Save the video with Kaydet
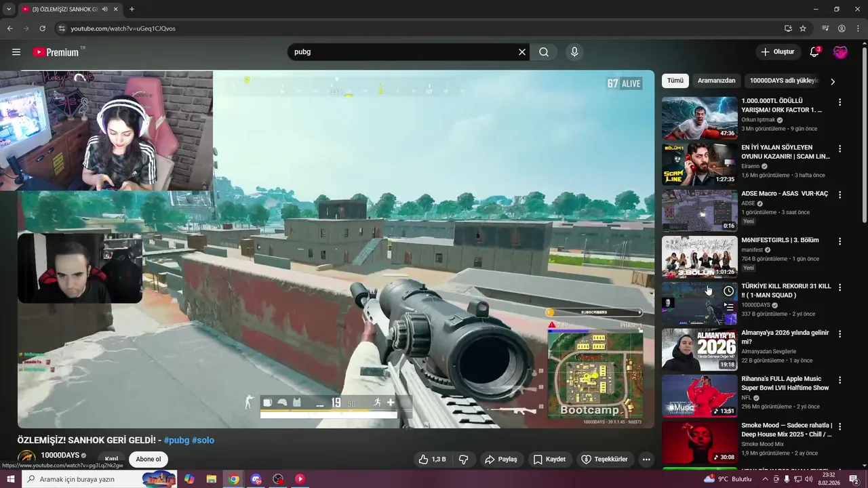868x488 pixels. 549,459
